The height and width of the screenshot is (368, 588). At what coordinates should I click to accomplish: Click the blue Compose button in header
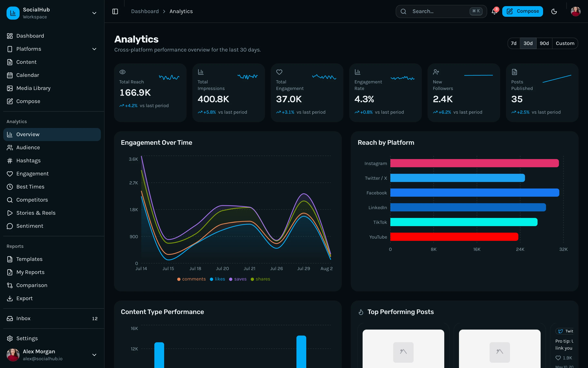(x=523, y=11)
